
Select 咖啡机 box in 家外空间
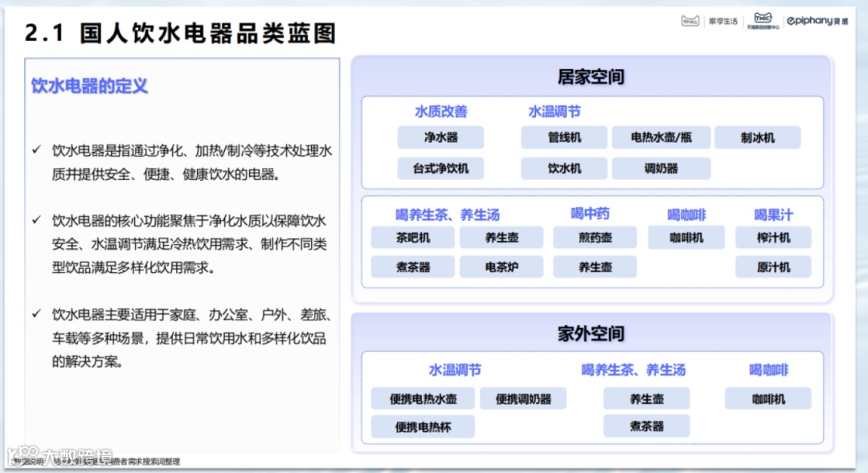point(768,399)
